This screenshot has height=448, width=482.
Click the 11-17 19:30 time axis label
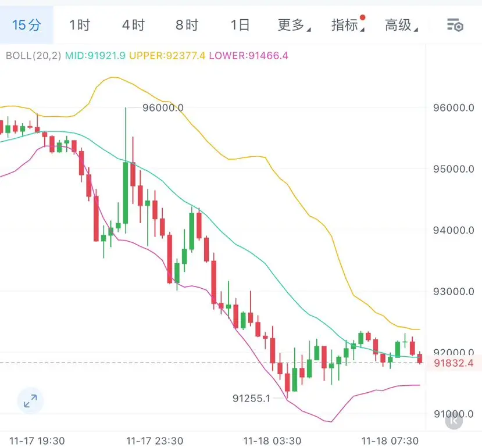click(x=37, y=441)
